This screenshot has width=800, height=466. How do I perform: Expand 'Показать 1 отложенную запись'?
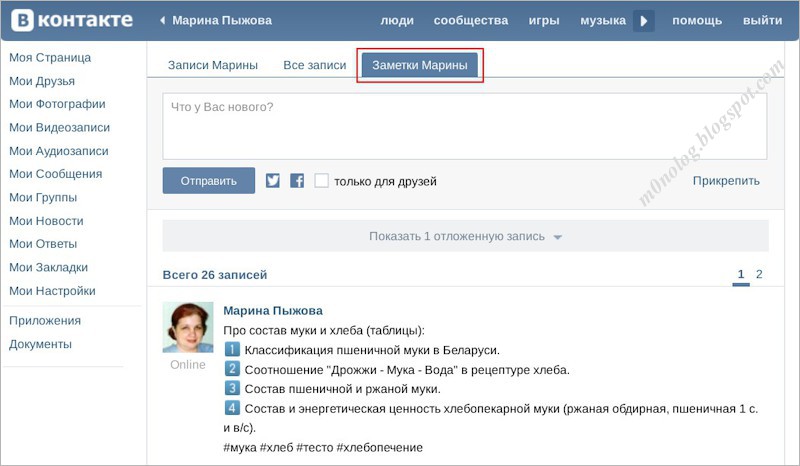click(465, 236)
